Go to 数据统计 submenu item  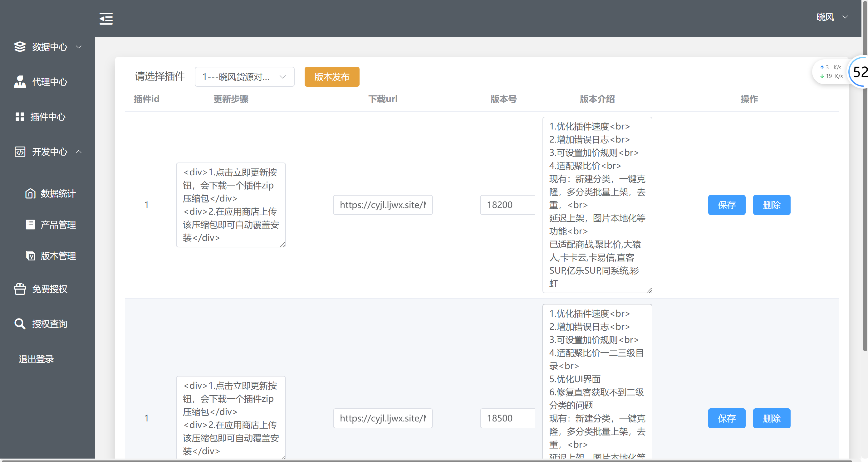(58, 194)
